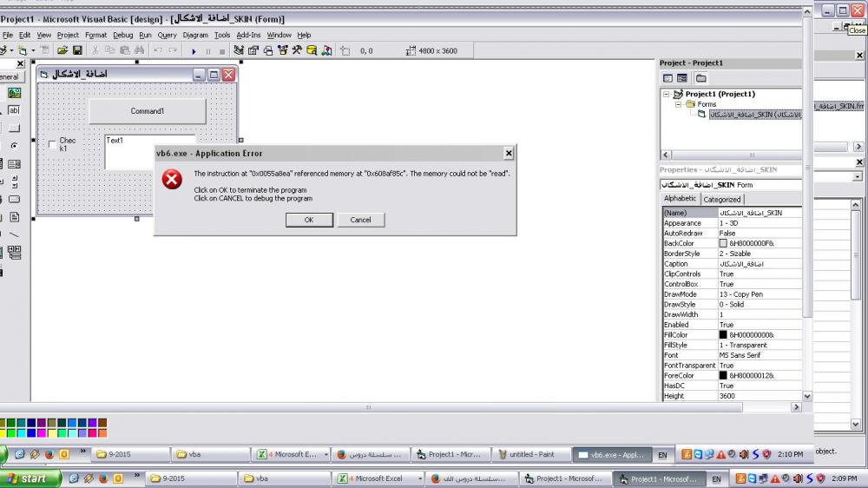Open the Properties Window toolbar icon
Viewport: 868px width, 488px height.
[x=253, y=50]
